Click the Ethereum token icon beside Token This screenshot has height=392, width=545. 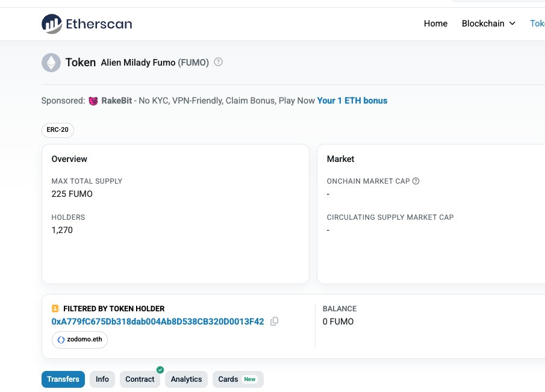[x=51, y=63]
